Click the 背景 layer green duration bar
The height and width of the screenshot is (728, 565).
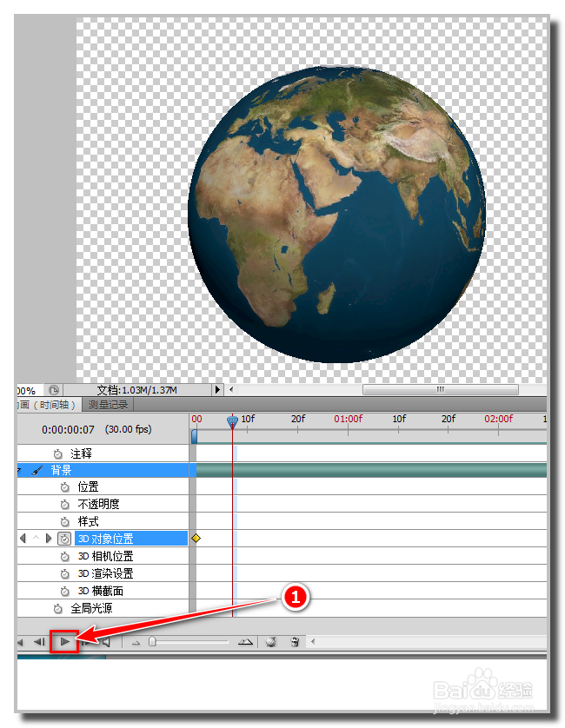(371, 470)
